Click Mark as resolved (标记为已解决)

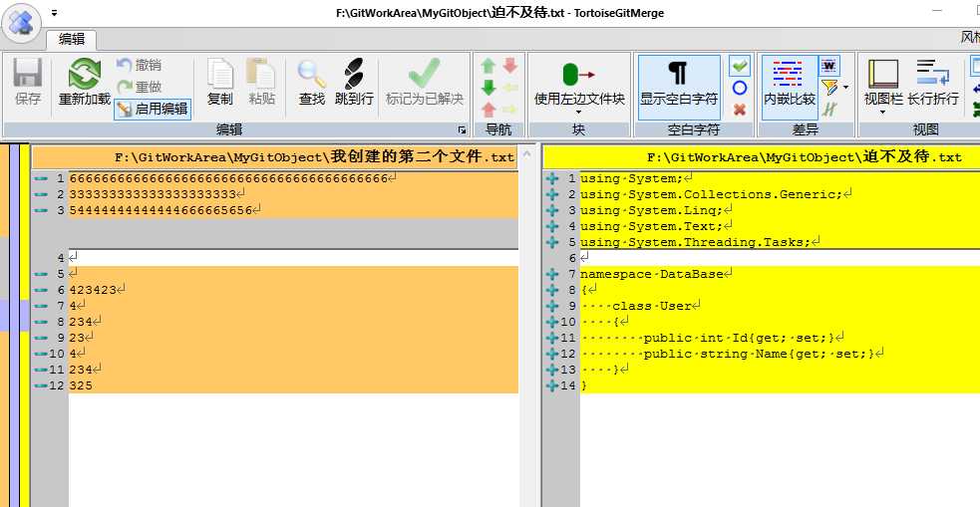[425, 82]
